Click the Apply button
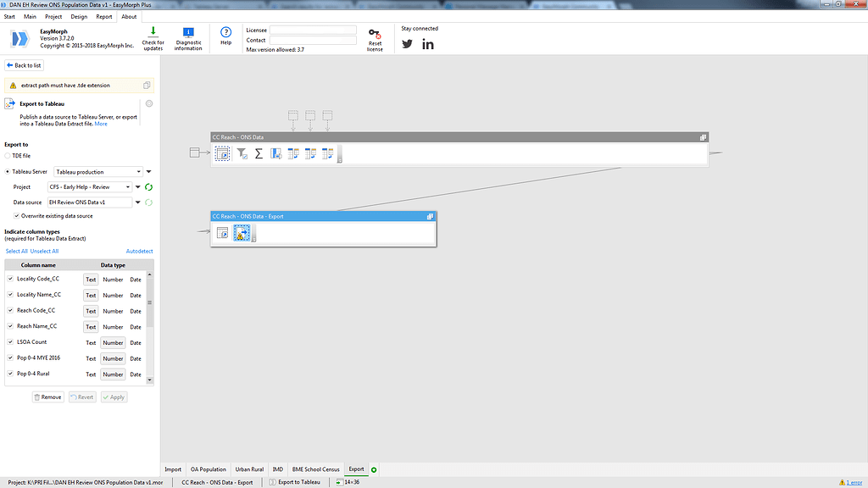Viewport: 868px width, 488px height. (x=114, y=396)
